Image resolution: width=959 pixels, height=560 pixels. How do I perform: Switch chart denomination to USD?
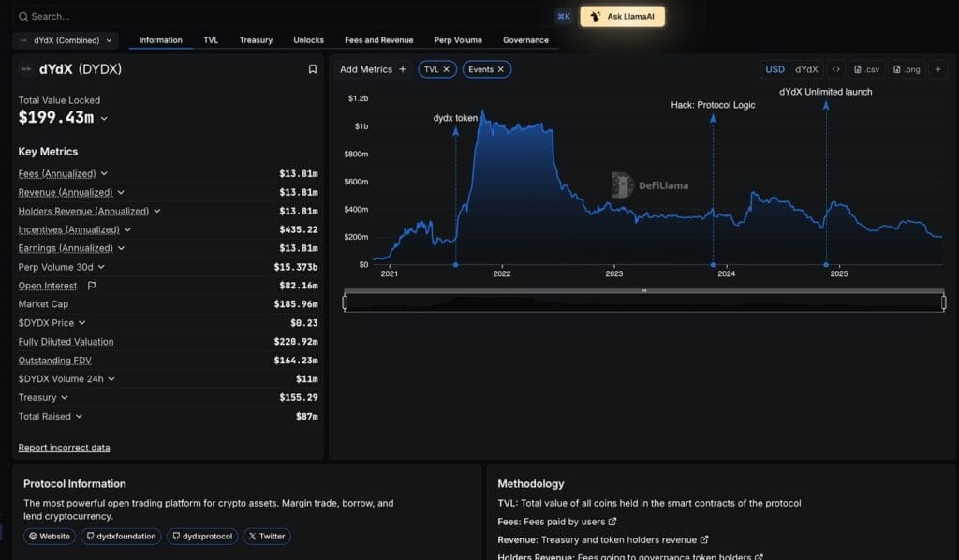(775, 69)
